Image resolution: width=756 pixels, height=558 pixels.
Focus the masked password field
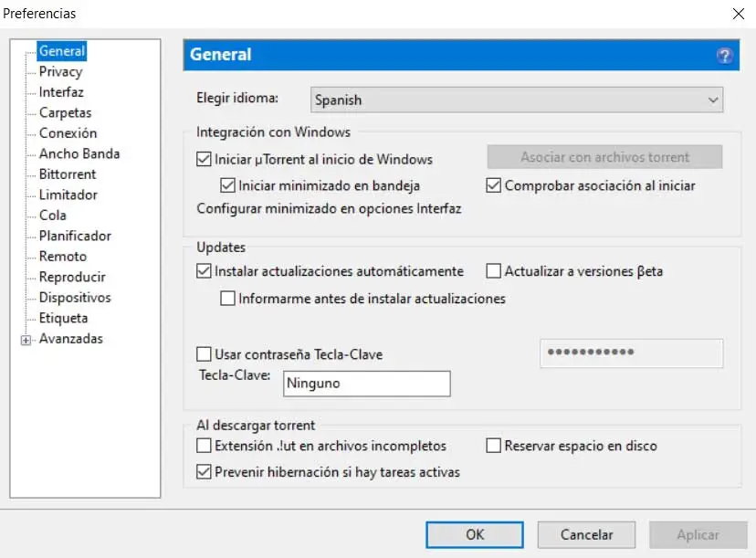tap(631, 353)
